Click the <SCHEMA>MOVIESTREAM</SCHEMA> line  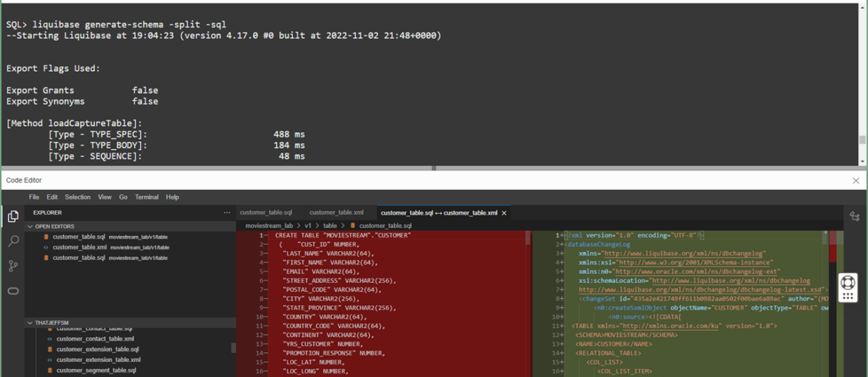point(626,335)
